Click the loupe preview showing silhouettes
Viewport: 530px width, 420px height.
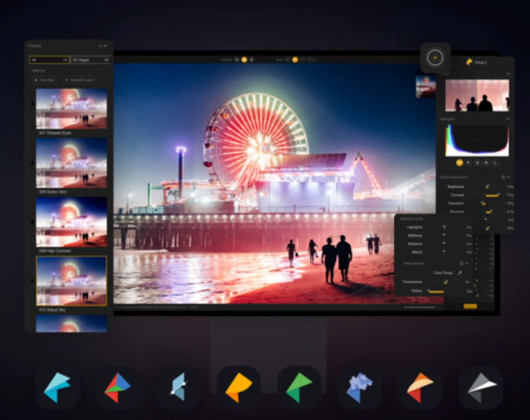click(x=477, y=96)
